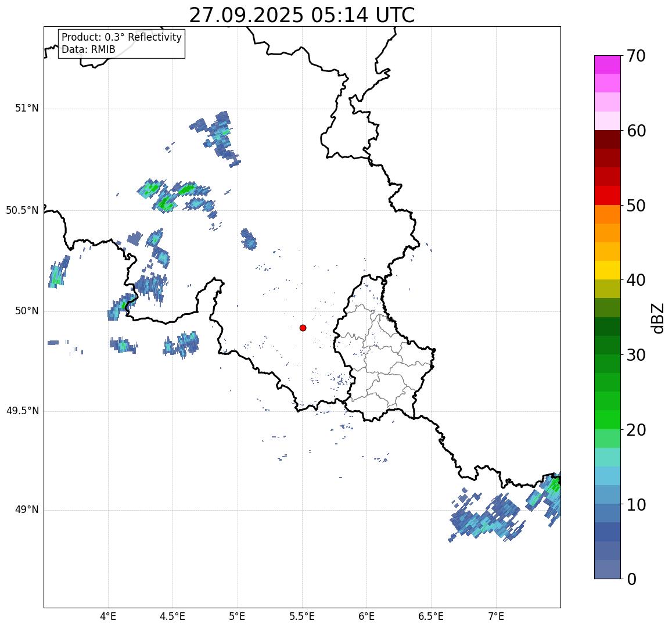Click the light blue band near 15 dBZ
Viewport: 672px width, 628px height.
tap(608, 476)
